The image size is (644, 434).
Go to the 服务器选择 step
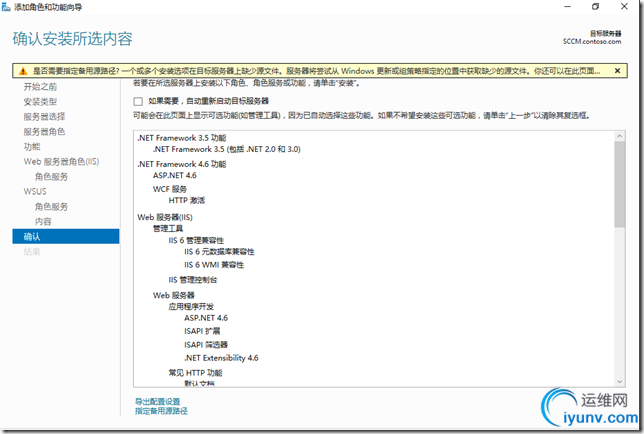[44, 117]
